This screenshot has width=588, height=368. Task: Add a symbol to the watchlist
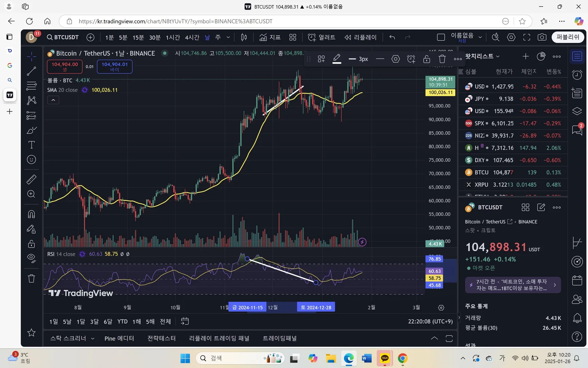point(526,57)
